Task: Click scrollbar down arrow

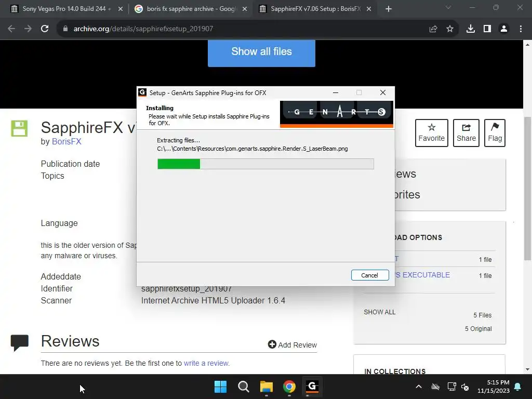Action: point(528,369)
